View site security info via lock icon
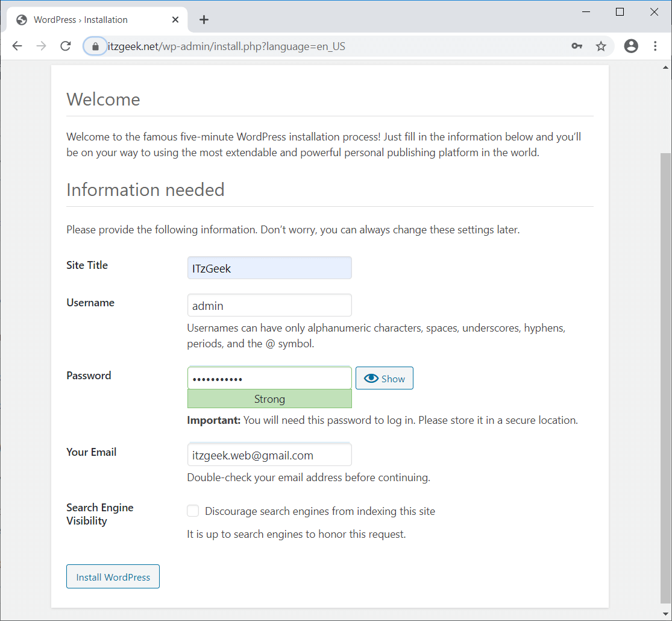Viewport: 672px width, 621px height. pos(95,46)
